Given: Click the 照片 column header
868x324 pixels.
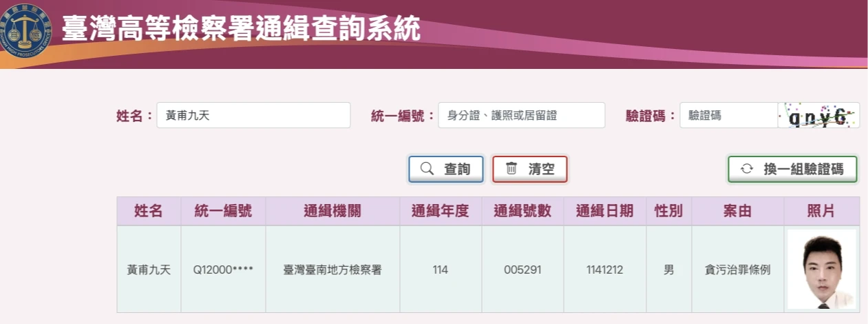Looking at the screenshot, I should 821,212.
